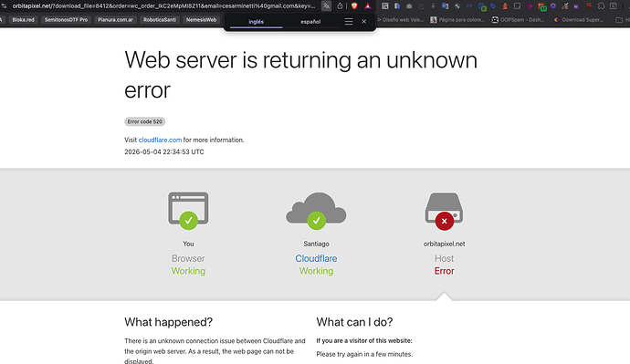This screenshot has width=630, height=364.
Task: Click the orbitapixel.net URL address bar
Action: [163, 6]
